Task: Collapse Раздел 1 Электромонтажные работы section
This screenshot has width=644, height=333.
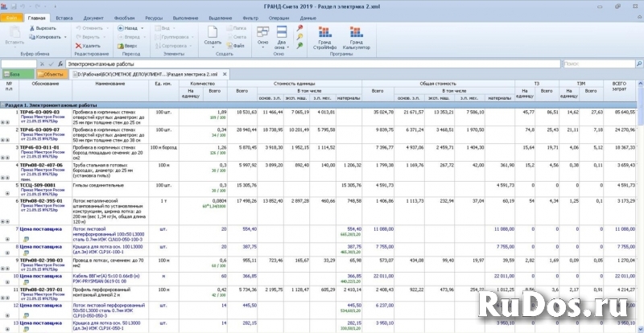Action: (x=3, y=105)
